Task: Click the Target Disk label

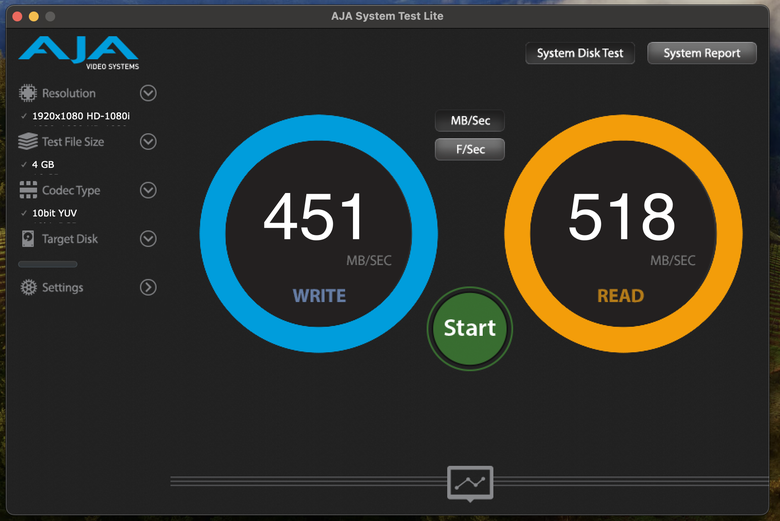Action: [70, 239]
